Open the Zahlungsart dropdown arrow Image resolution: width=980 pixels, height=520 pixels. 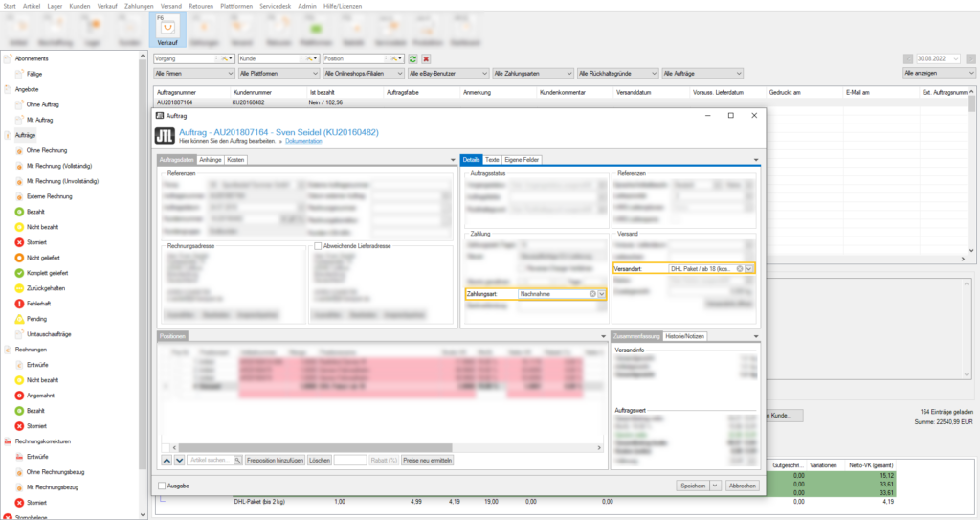602,294
